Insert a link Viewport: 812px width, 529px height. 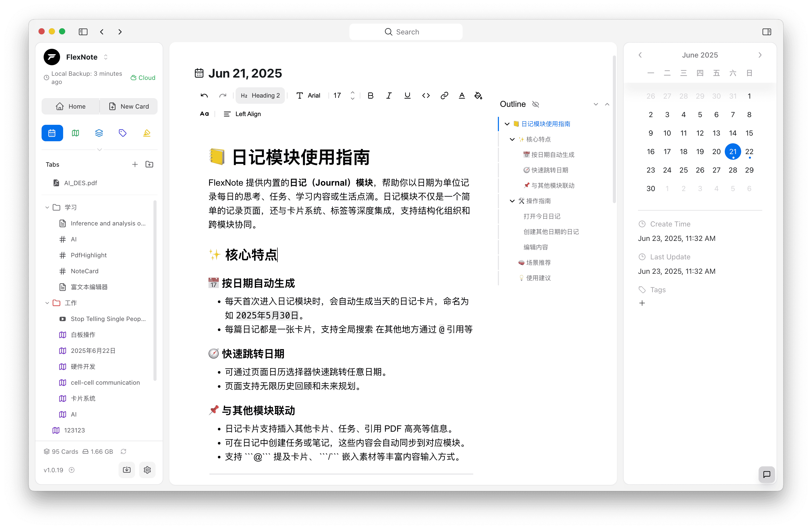pos(444,96)
